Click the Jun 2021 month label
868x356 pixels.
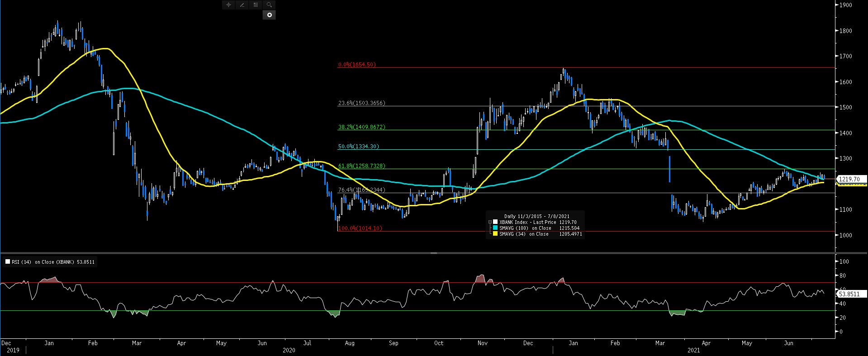pyautogui.click(x=788, y=343)
